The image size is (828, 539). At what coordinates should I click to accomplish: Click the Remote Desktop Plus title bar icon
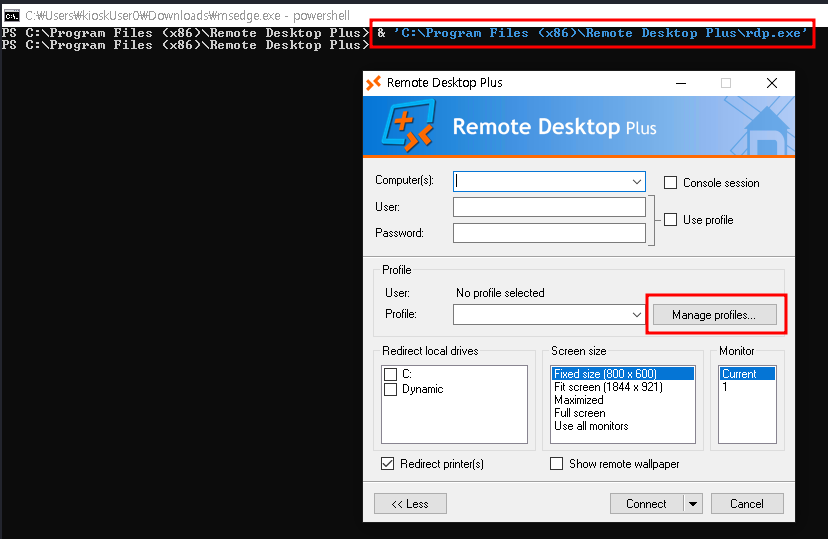point(374,83)
